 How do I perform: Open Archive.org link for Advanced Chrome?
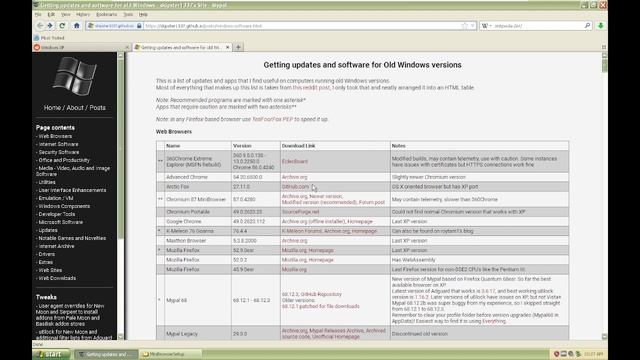pos(294,177)
